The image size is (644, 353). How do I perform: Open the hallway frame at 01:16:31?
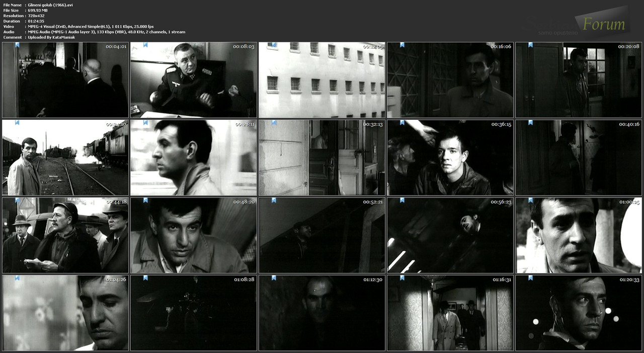coord(450,313)
